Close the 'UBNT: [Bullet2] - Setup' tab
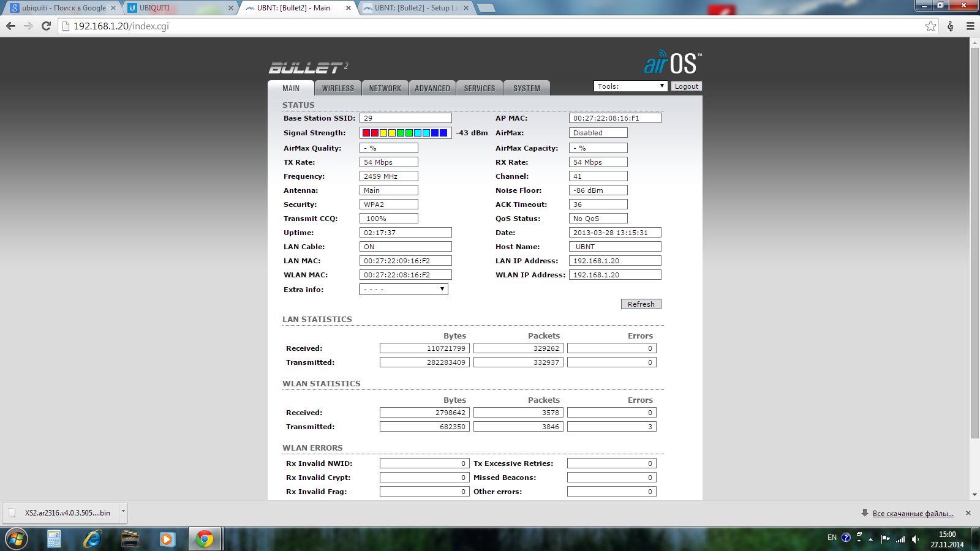 pyautogui.click(x=466, y=8)
